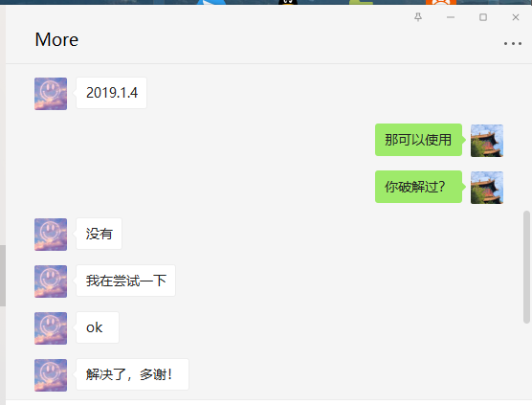Pin the chat window on top
Screen dimensions: 532x405
[418, 17]
